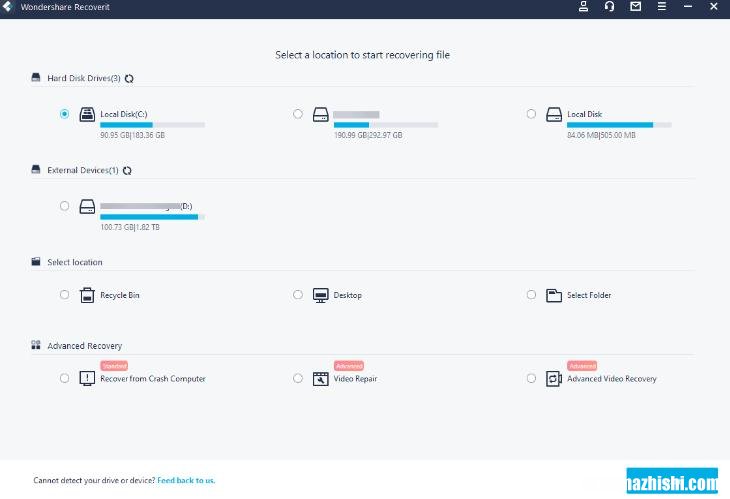
Task: Click the Select location section icon
Action: (36, 262)
